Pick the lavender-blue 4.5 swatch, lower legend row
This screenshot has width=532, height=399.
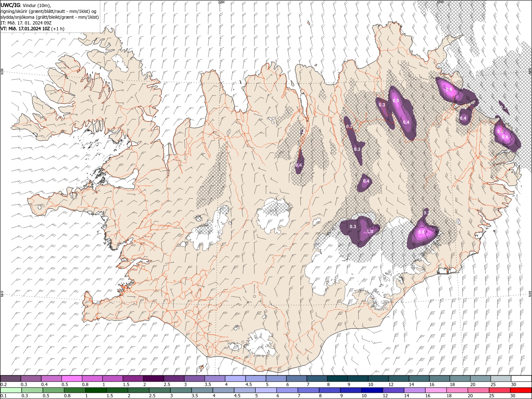coord(244,390)
